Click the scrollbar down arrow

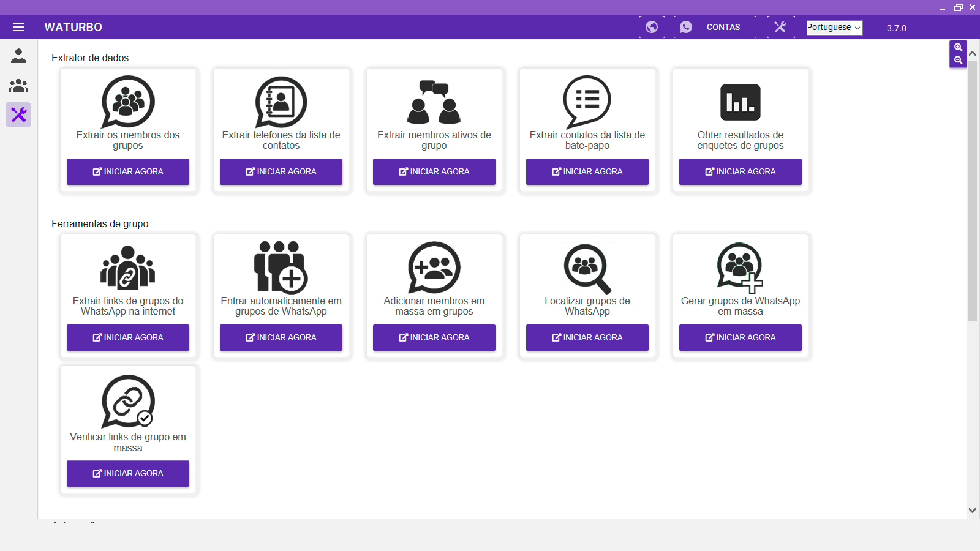click(x=972, y=510)
